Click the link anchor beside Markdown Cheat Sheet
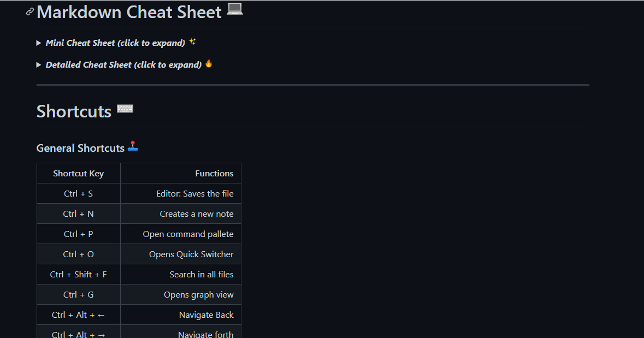Viewport: 644px width, 338px height. 29,11
